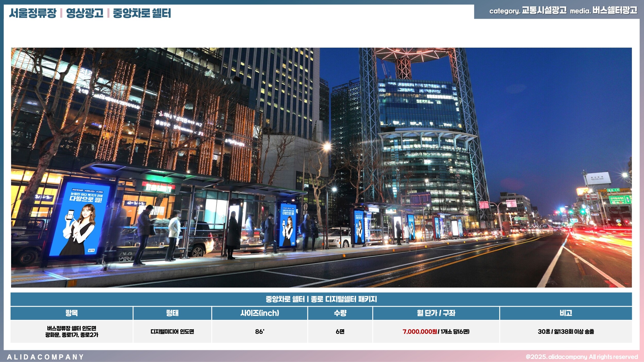Click the 디지털미디어 인도면 cell
This screenshot has height=362, width=644.
[x=172, y=332]
